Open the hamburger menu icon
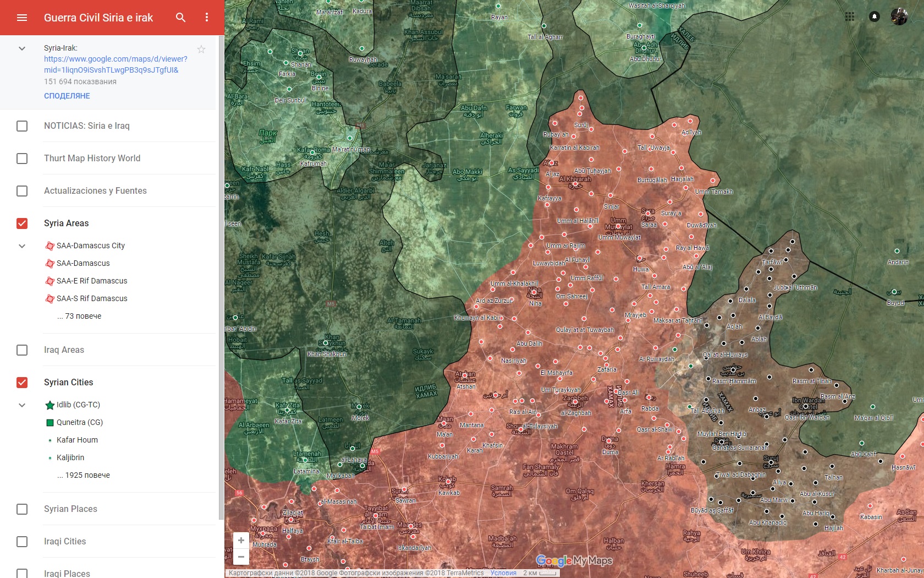Image resolution: width=924 pixels, height=578 pixels. [22, 18]
